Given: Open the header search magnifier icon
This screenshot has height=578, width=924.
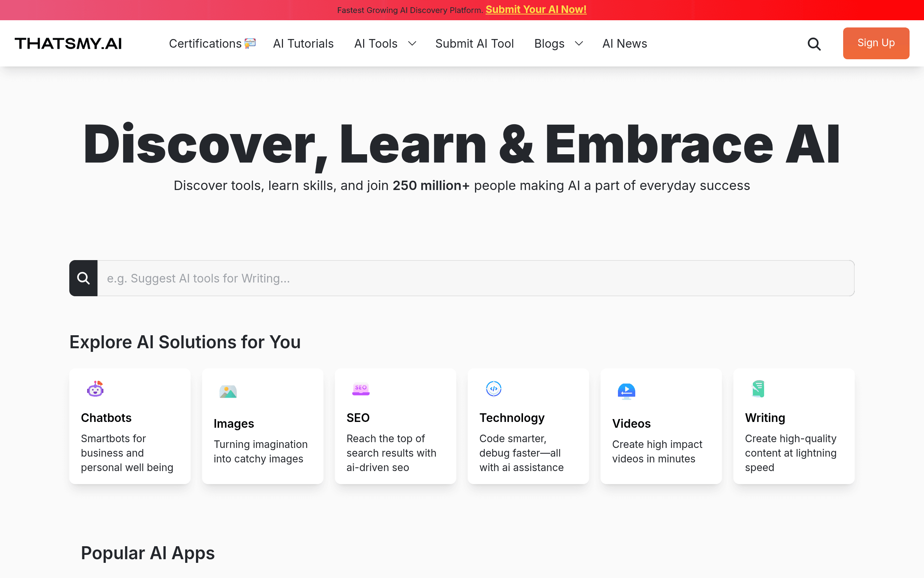Looking at the screenshot, I should 814,44.
